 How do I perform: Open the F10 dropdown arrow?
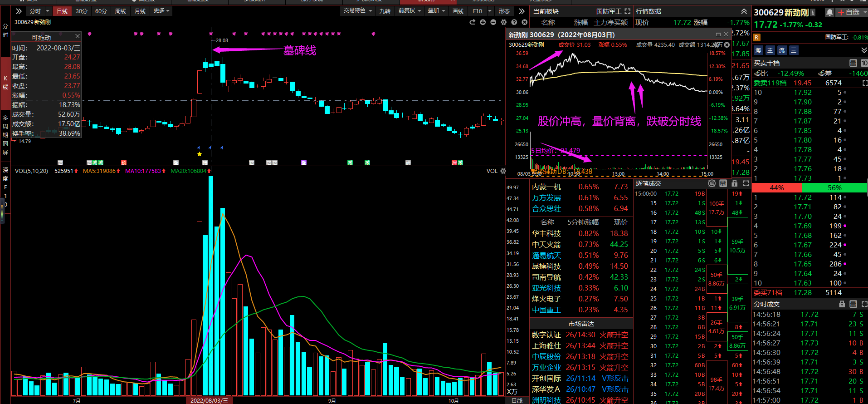pos(490,11)
